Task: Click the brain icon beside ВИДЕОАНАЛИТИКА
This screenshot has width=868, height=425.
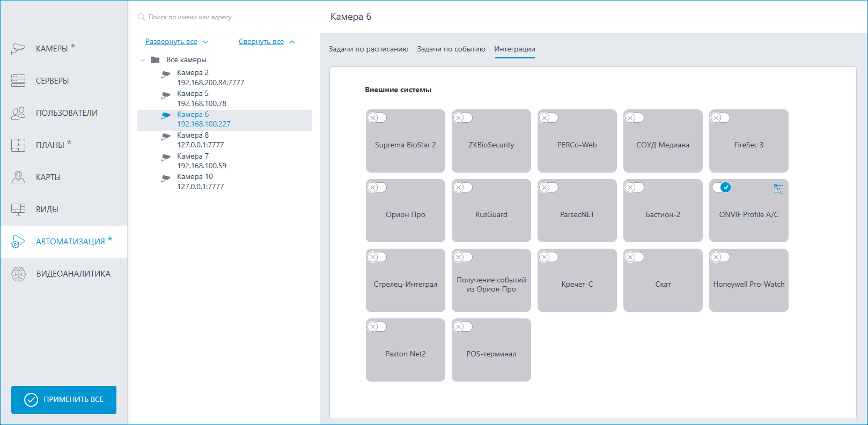Action: pyautogui.click(x=18, y=274)
